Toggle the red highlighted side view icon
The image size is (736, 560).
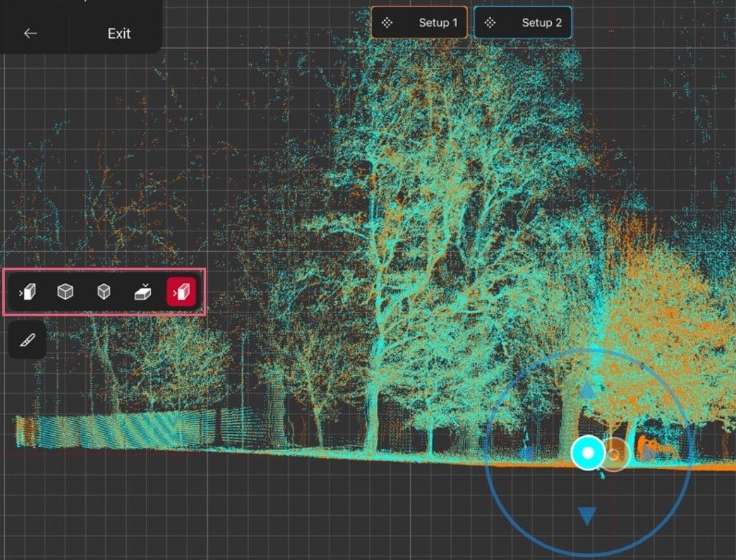coord(181,292)
